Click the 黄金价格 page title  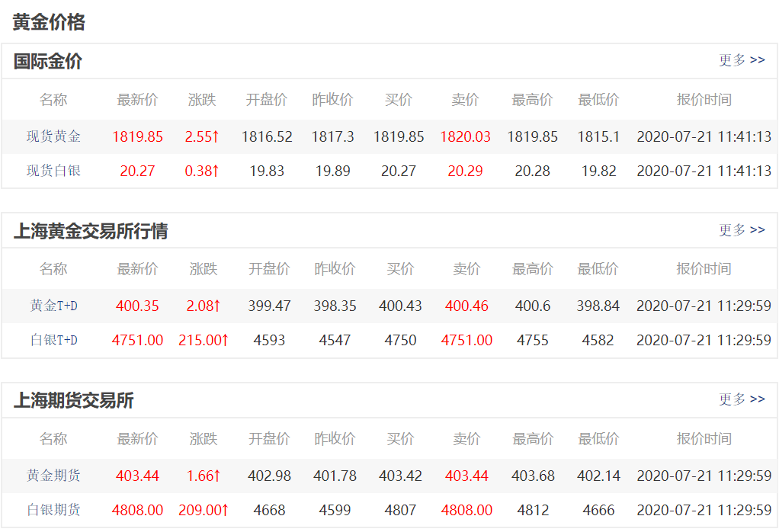pos(49,22)
